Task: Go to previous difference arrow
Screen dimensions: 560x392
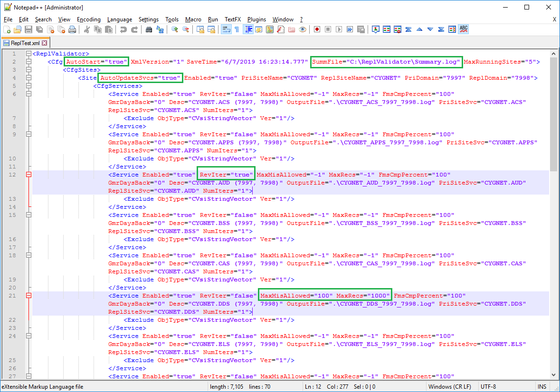Action: coord(419,29)
